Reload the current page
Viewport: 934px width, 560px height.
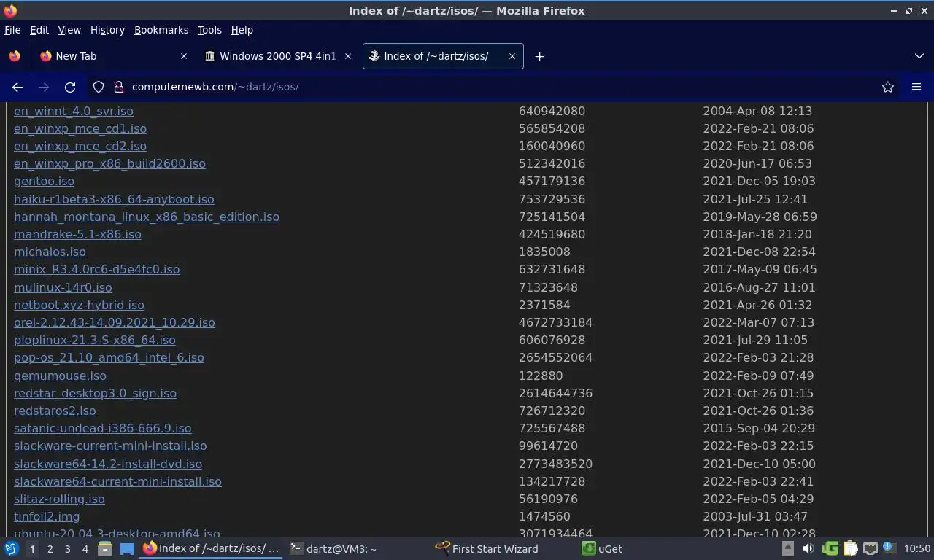[70, 87]
